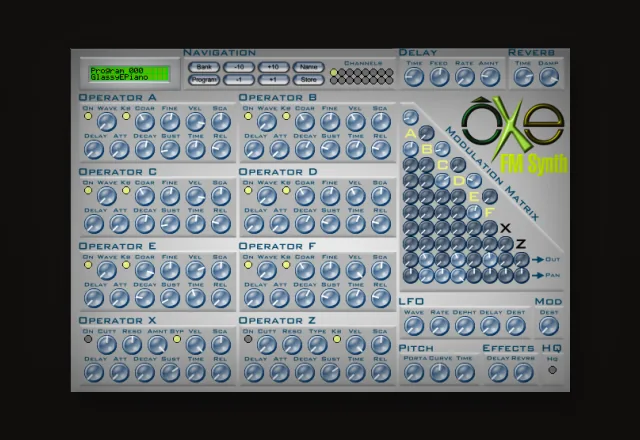Click the LFO Rate knob
This screenshot has width=640, height=440.
[x=439, y=326]
